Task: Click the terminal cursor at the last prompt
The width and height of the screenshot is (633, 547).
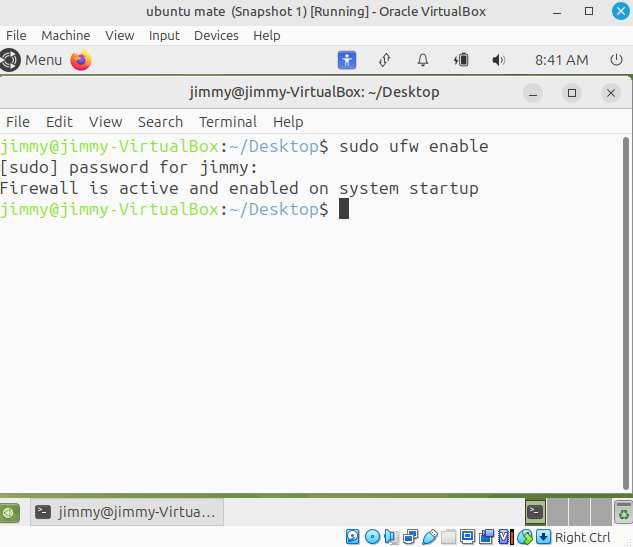Action: click(344, 209)
